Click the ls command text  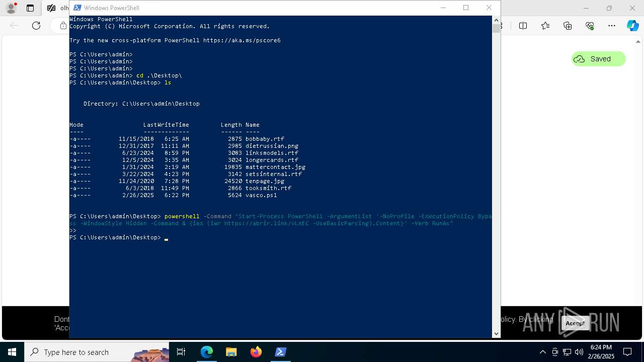coord(168,82)
